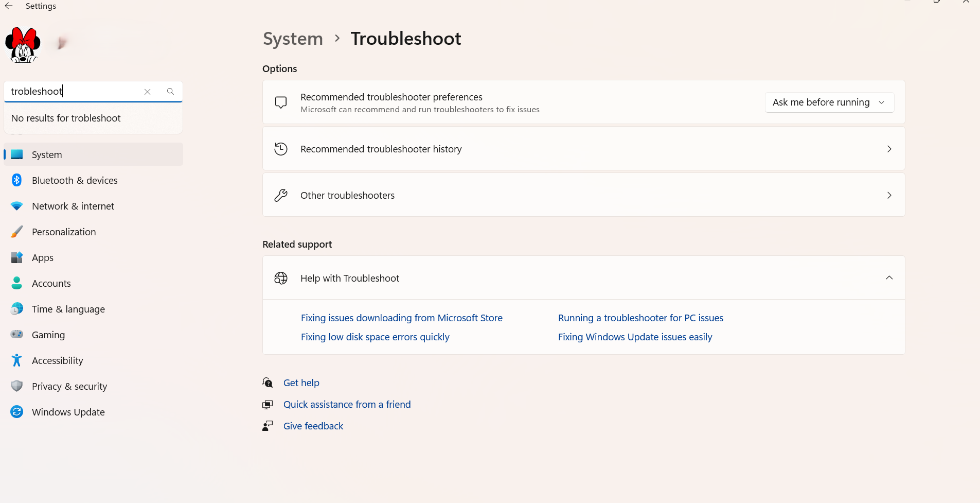
Task: Click the search magnifier icon
Action: 170,92
